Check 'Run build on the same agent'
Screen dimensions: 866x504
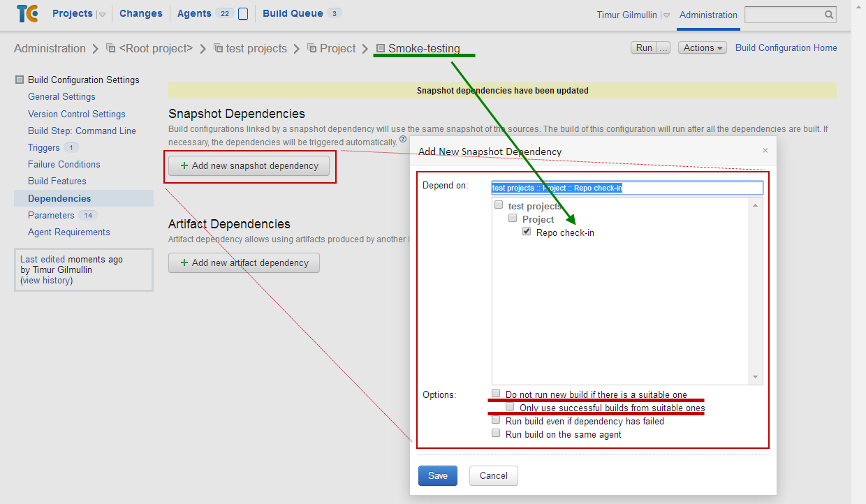point(496,432)
